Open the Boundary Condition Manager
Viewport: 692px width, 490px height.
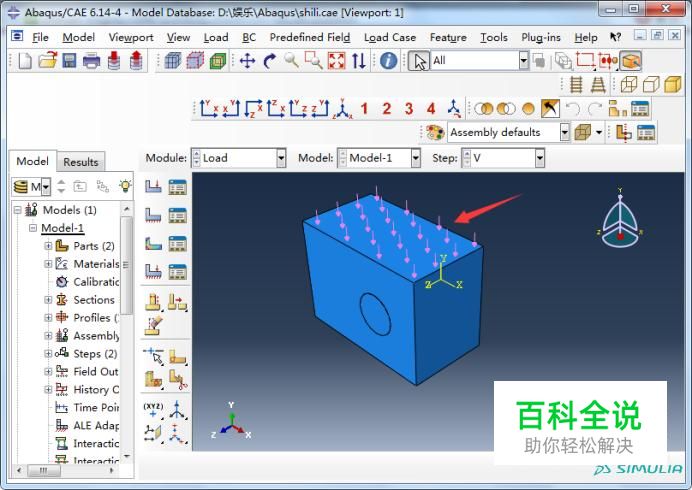[177, 215]
